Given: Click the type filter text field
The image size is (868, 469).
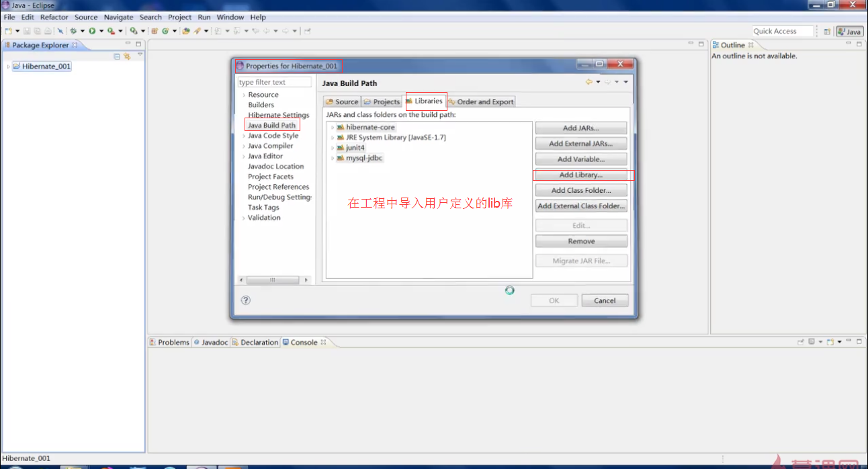Looking at the screenshot, I should point(275,82).
